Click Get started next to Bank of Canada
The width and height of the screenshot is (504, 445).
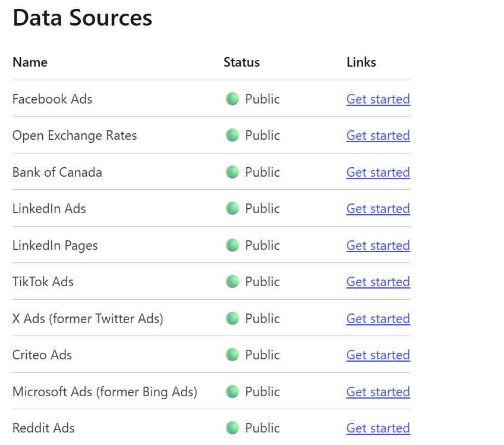(x=378, y=172)
